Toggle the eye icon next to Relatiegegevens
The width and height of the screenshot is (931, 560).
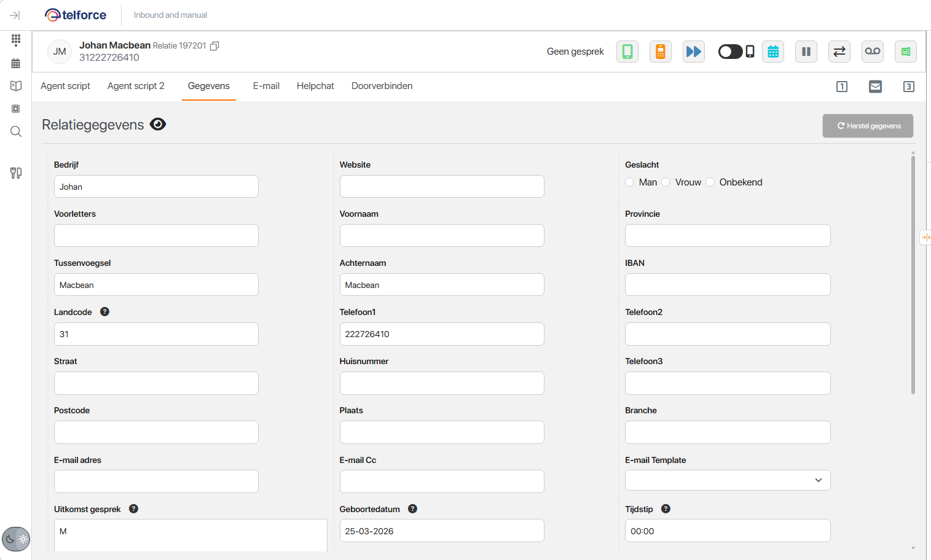pos(158,125)
